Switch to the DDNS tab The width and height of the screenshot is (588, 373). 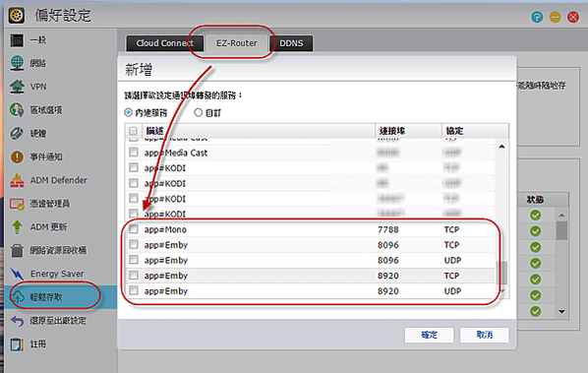coord(291,43)
